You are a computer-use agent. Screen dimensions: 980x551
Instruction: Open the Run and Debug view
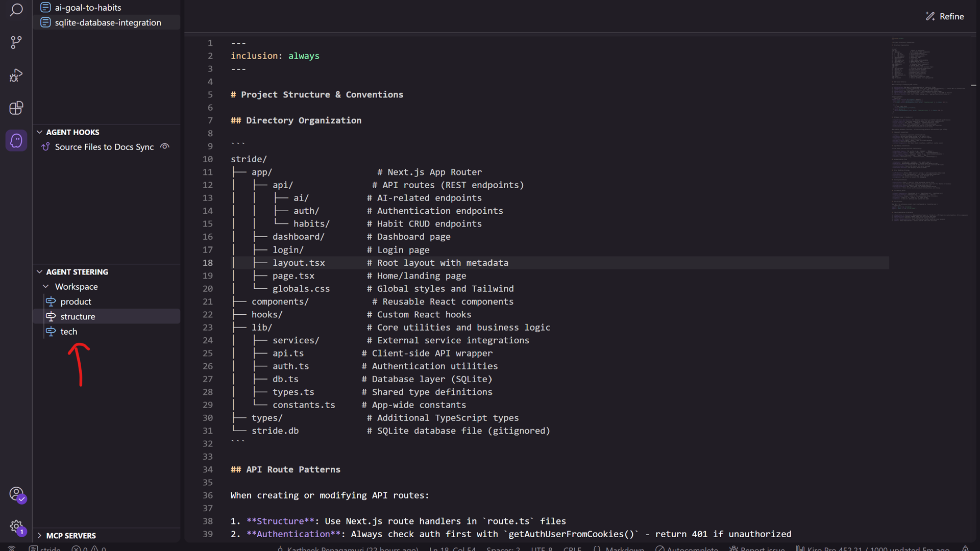16,76
